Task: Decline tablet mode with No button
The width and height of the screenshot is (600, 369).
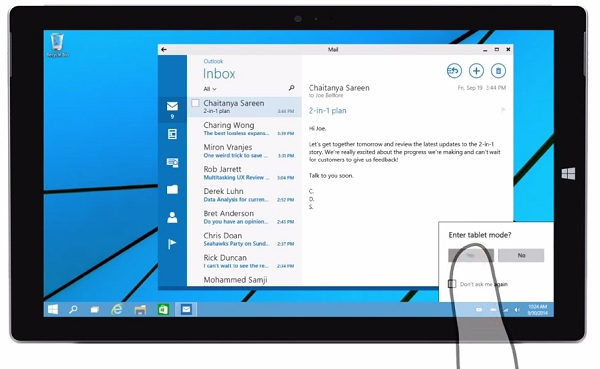Action: [521, 255]
